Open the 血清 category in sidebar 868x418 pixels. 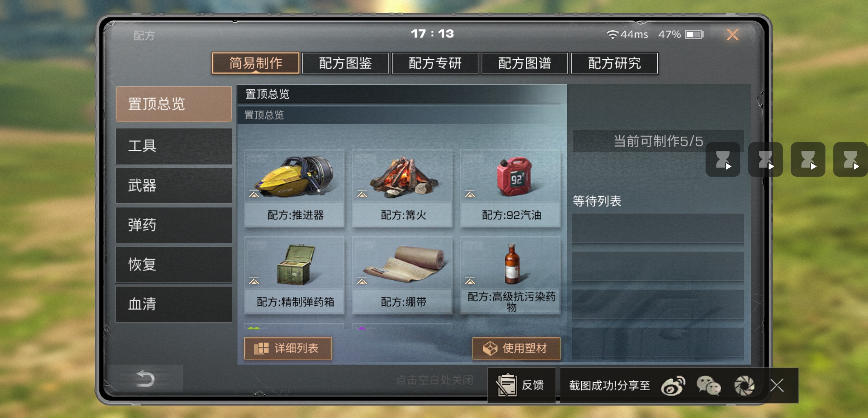click(174, 304)
